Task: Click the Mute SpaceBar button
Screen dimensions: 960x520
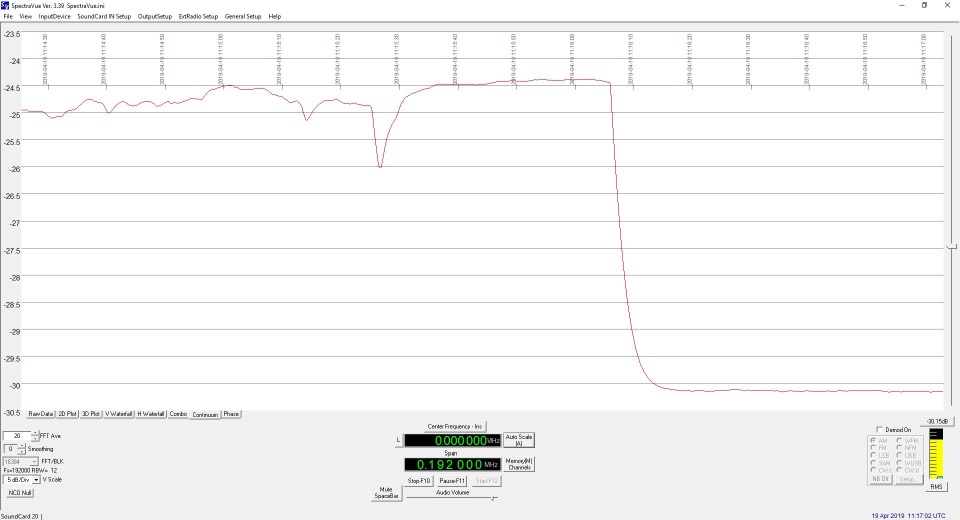Action: pos(386,493)
